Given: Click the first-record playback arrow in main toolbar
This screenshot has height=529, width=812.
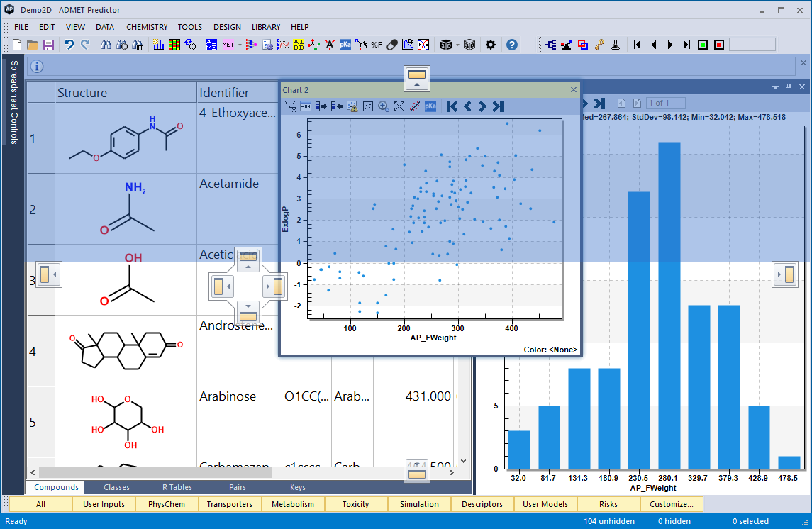Looking at the screenshot, I should (x=637, y=45).
